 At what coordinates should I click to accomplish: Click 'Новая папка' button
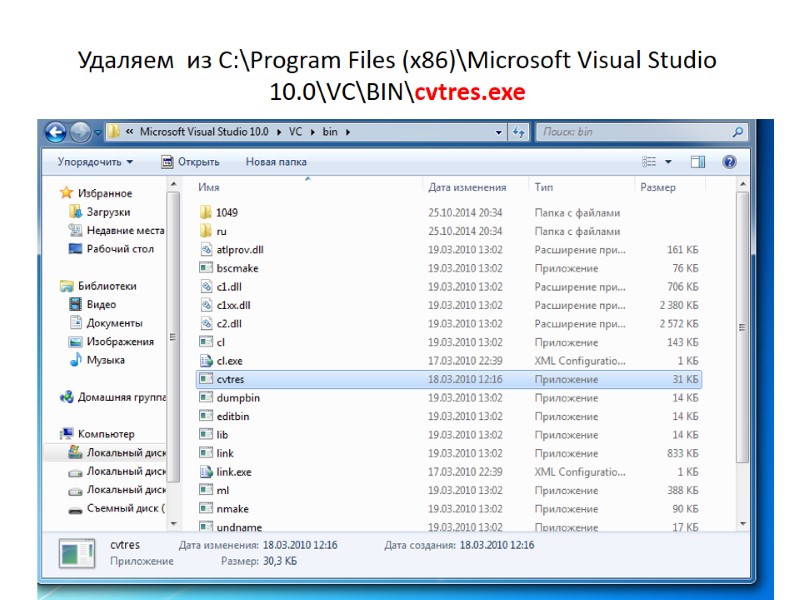point(276,162)
